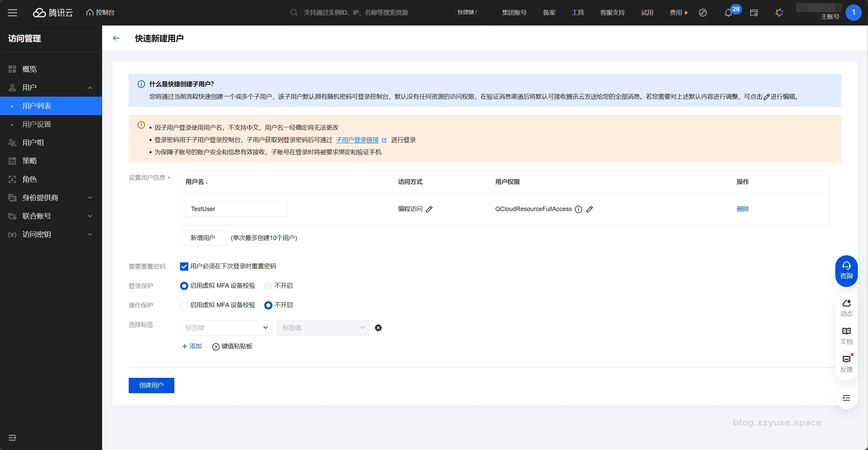The image size is (868, 450).
Task: Open the 咨询 support floating button
Action: pos(846,271)
